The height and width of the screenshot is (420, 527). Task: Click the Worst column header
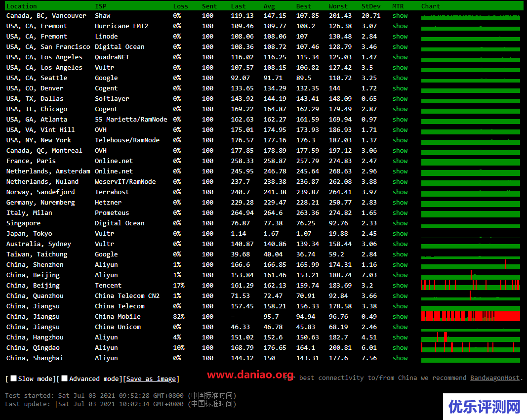(338, 6)
